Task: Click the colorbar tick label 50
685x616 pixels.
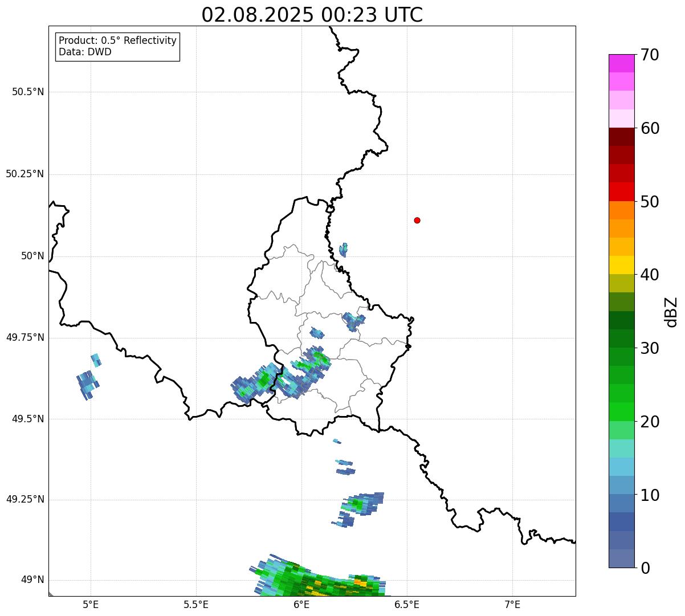Action: (x=650, y=202)
